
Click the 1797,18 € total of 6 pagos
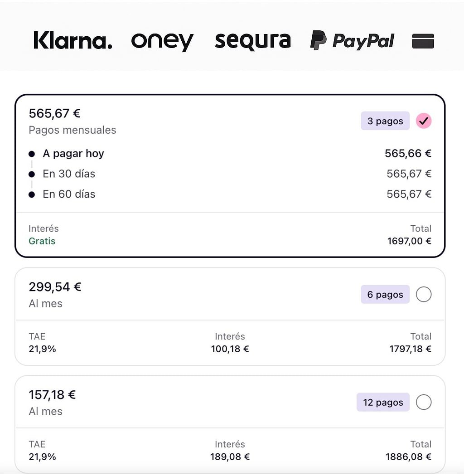[x=410, y=349]
